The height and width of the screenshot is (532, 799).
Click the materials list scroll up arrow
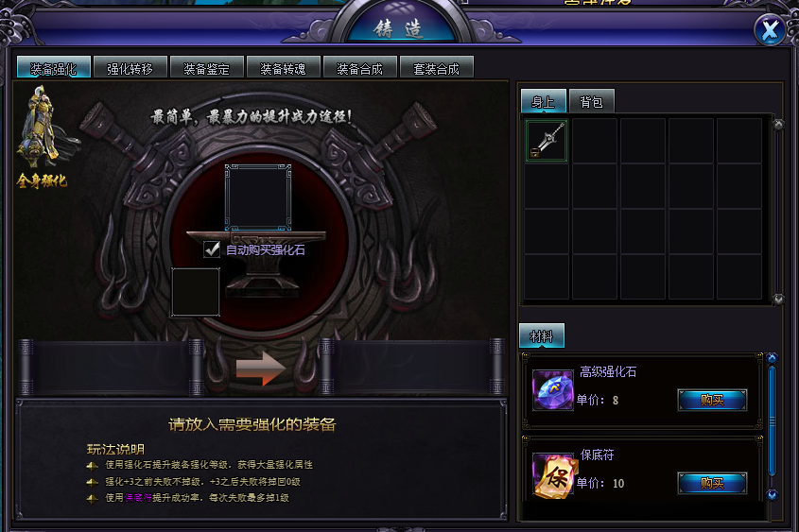[x=772, y=358]
